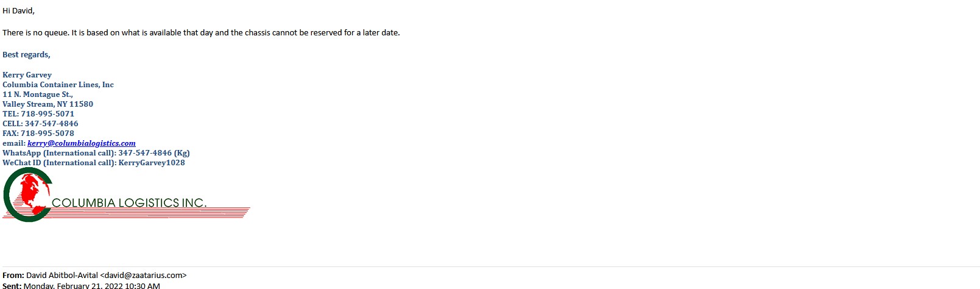Click the 'Sent:' header label

coord(12,285)
